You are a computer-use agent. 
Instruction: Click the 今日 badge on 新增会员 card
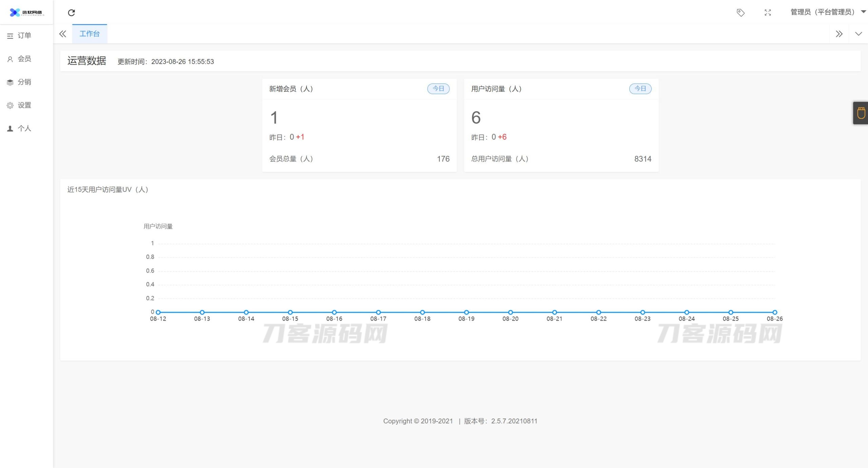click(438, 89)
